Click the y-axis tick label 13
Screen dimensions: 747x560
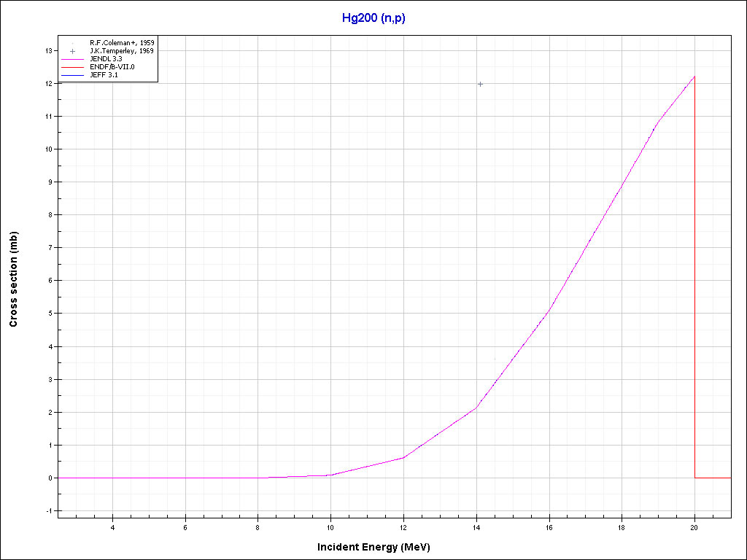(x=48, y=50)
